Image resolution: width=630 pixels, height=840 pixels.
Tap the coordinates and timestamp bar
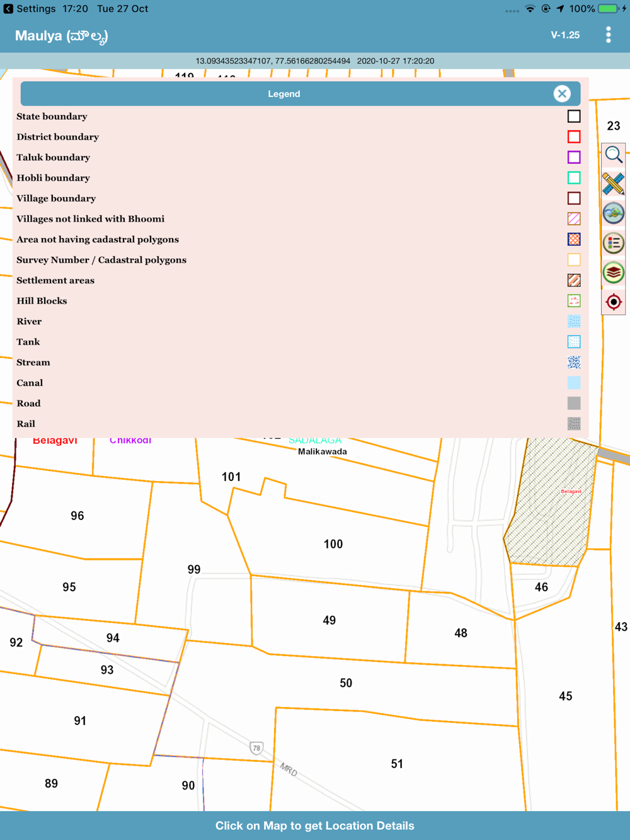click(x=315, y=61)
